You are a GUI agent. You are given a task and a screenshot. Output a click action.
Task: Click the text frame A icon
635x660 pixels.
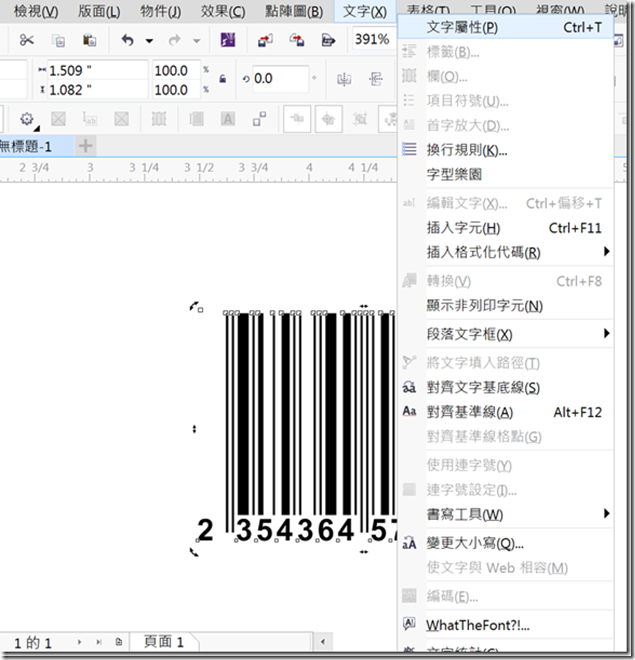click(x=228, y=119)
